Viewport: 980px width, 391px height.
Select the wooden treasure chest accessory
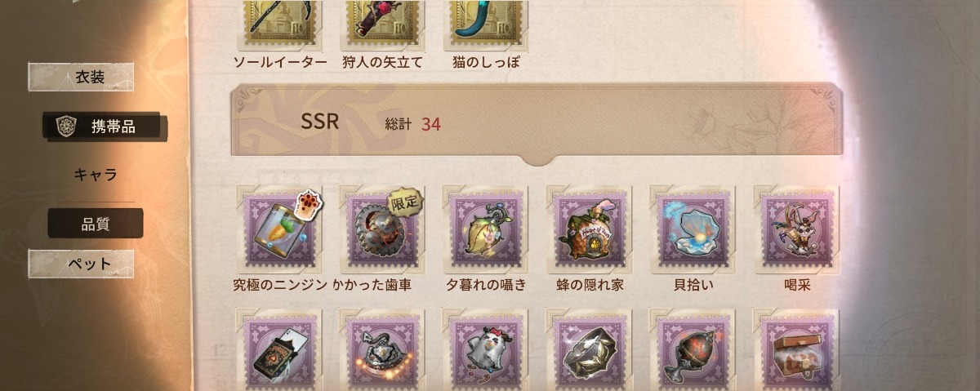click(796, 349)
